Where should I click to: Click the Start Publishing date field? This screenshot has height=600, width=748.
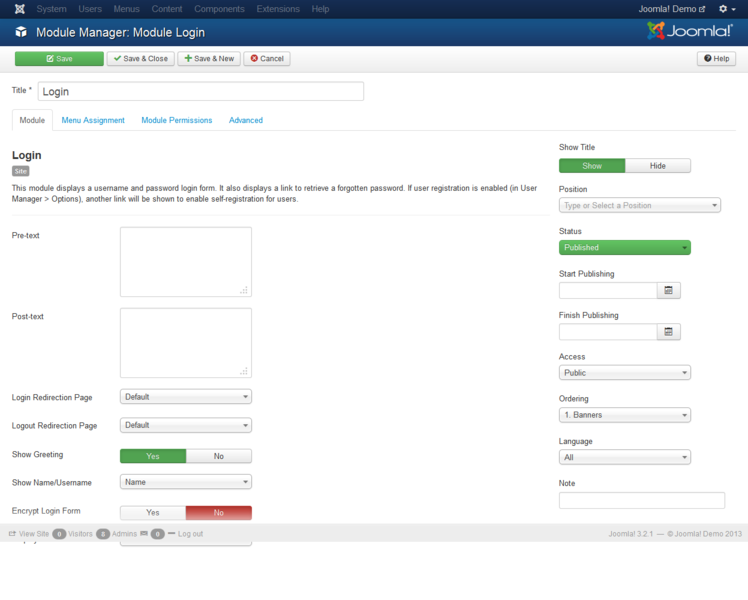point(608,290)
